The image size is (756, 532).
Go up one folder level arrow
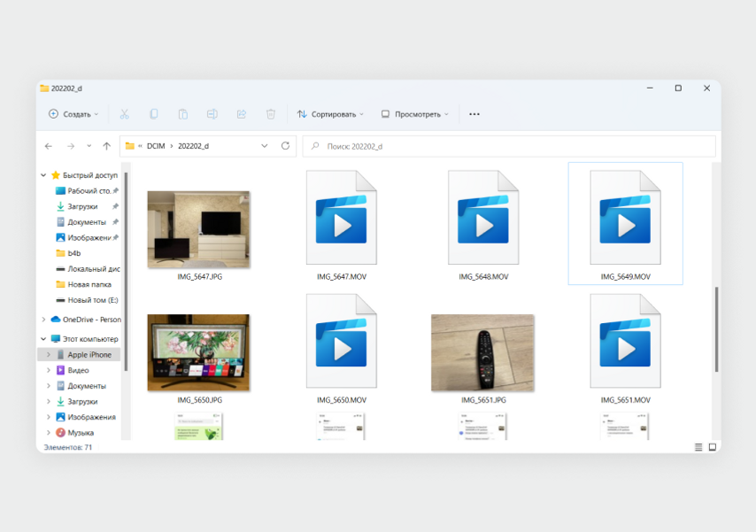(x=106, y=146)
